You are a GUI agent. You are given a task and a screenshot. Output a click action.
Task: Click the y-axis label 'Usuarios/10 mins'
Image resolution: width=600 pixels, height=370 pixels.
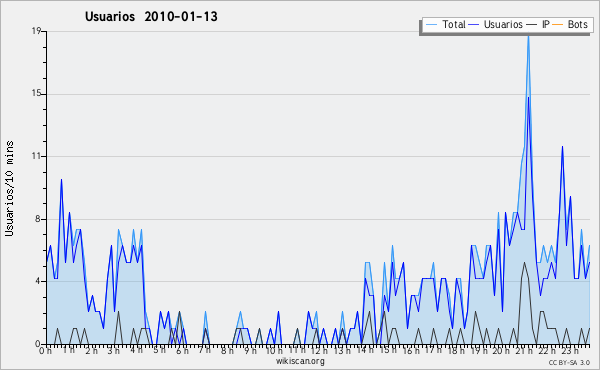[9, 189]
